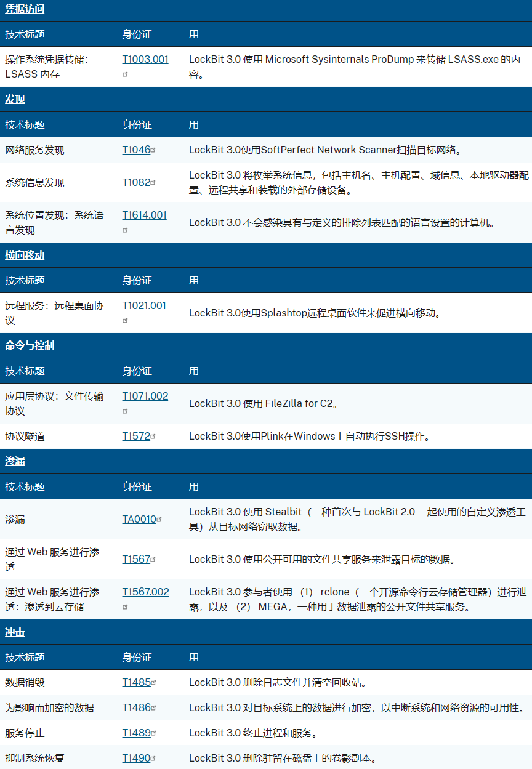Select the description about 枚举系统信息
This screenshot has height=769, width=532.
click(358, 183)
